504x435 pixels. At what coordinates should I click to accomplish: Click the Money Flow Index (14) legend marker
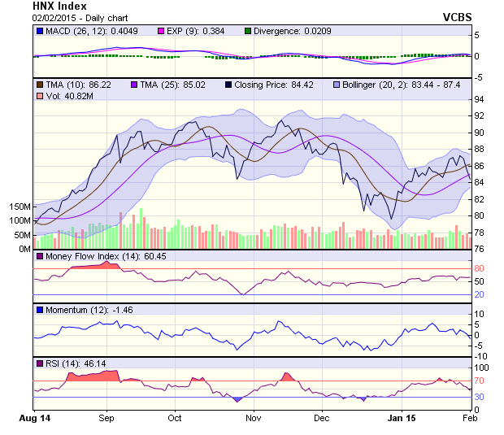(38, 256)
